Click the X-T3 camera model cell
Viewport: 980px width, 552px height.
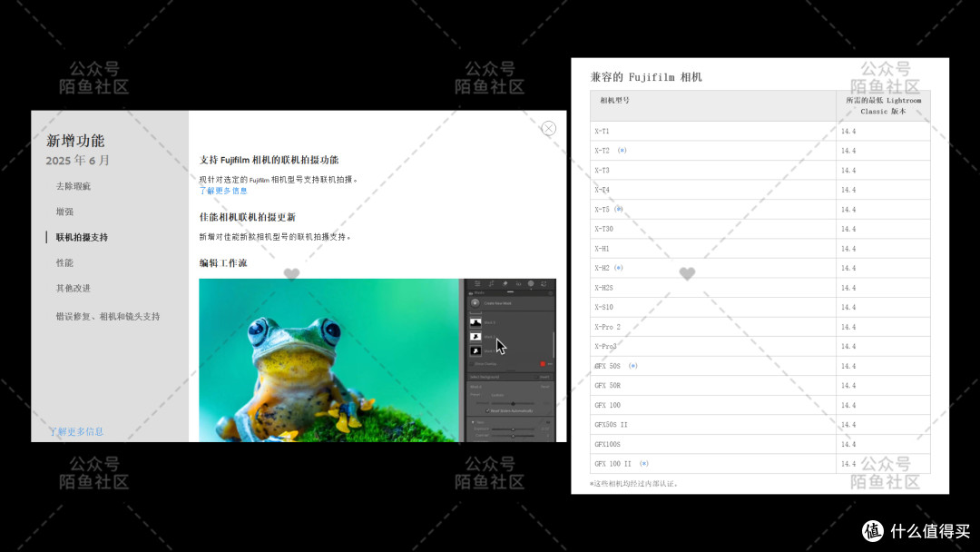(713, 170)
